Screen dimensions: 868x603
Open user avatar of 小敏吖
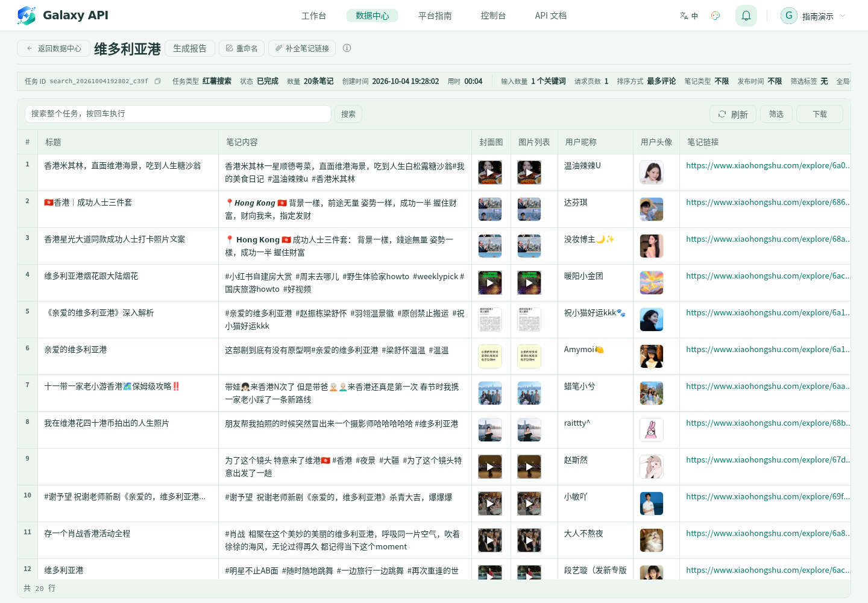pos(652,504)
